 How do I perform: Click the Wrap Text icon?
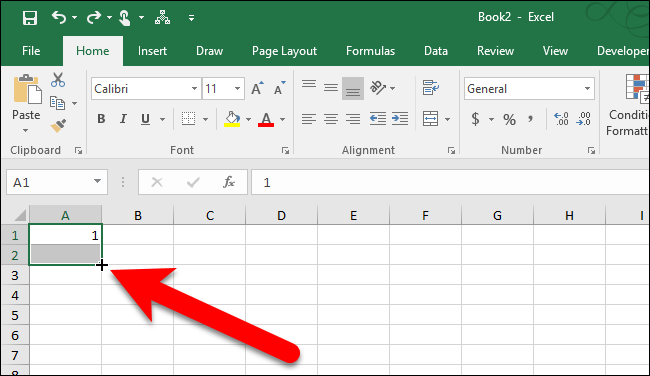(x=431, y=88)
